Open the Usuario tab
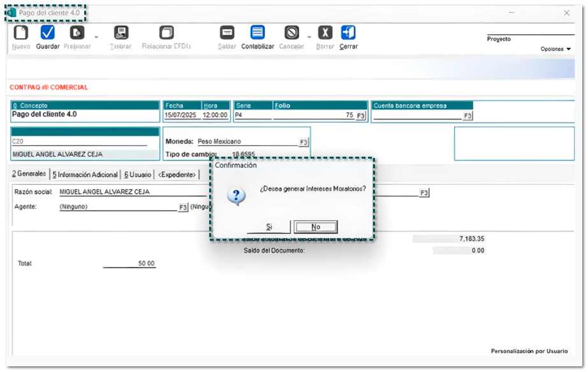This screenshot has width=588, height=372. point(138,175)
